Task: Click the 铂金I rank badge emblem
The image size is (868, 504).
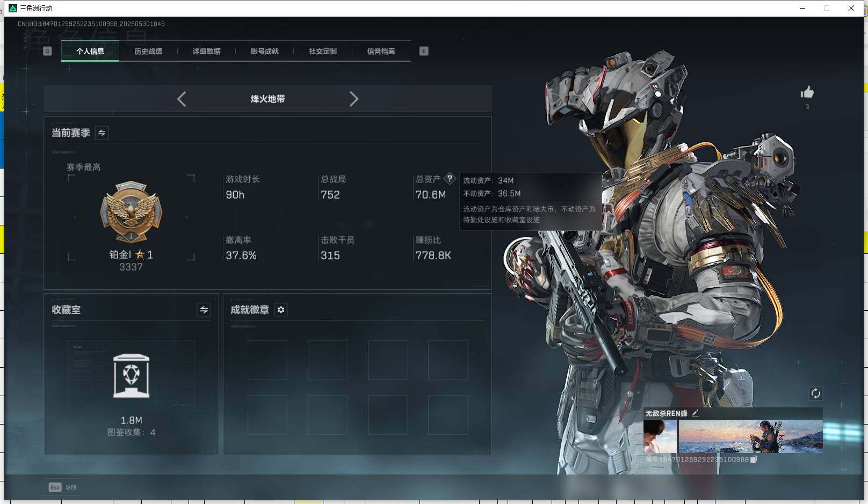Action: [x=131, y=211]
